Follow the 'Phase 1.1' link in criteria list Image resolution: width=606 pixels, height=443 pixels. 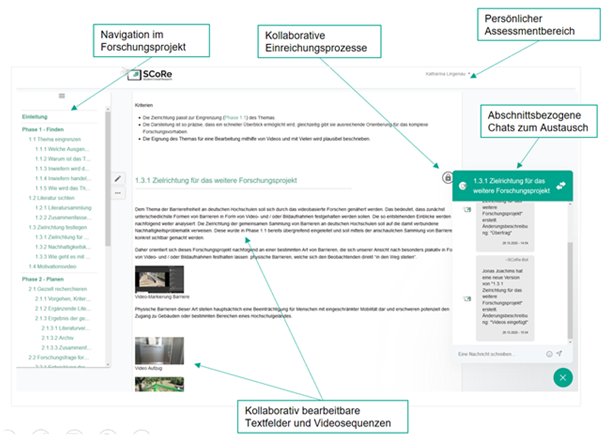pos(235,118)
